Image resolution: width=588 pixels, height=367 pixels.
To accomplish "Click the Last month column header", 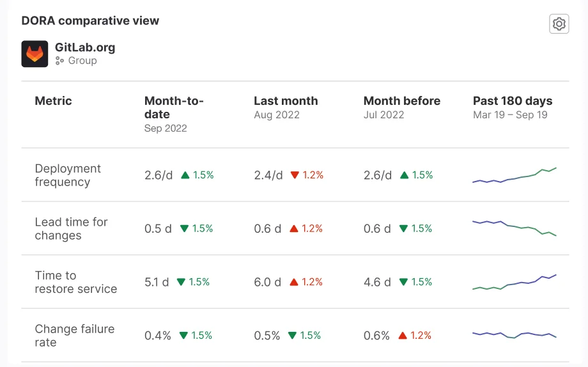I will click(286, 101).
